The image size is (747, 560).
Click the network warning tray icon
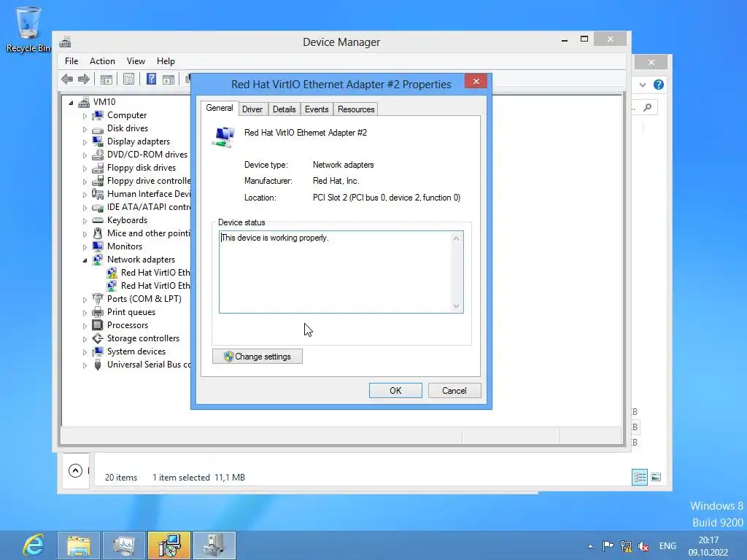click(x=626, y=546)
